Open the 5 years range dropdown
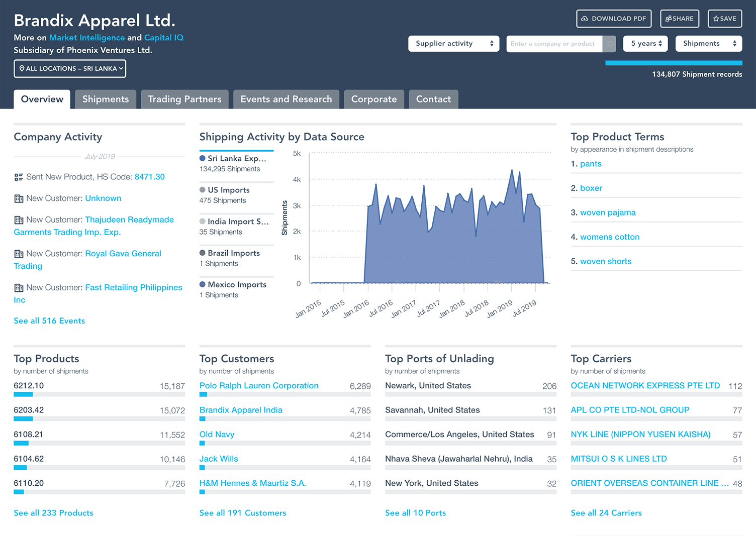The height and width of the screenshot is (536, 756). click(x=646, y=44)
